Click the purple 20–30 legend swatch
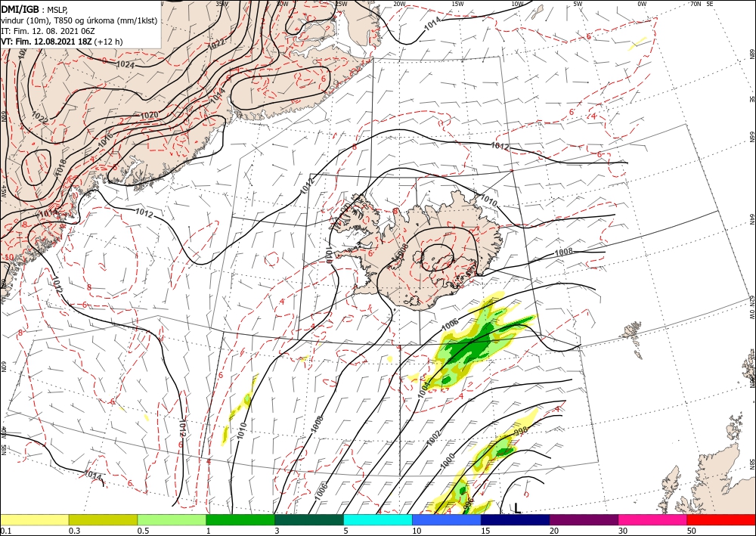Screen dimensions: 756x536 click(x=584, y=519)
